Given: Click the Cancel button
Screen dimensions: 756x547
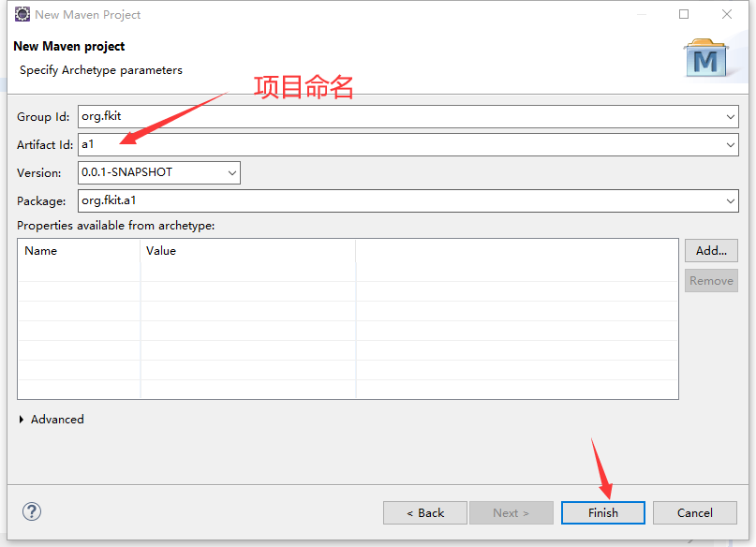Looking at the screenshot, I should (x=695, y=512).
